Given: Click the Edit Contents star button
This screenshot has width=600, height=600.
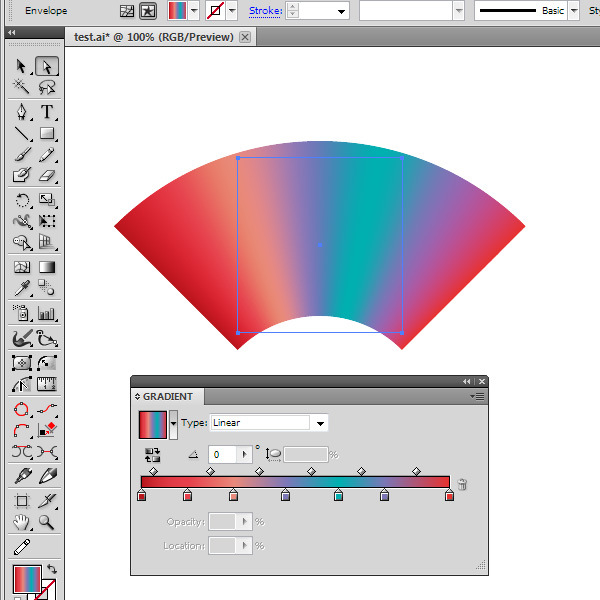Looking at the screenshot, I should click(x=148, y=11).
